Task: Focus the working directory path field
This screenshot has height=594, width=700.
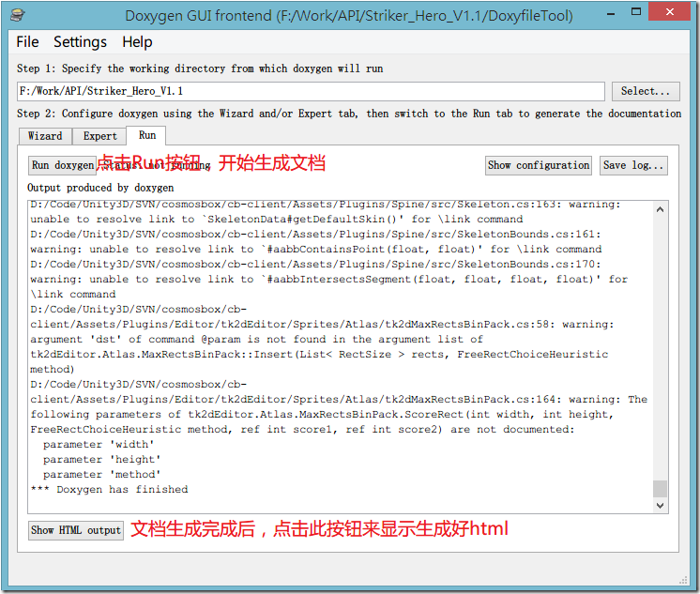Action: (x=311, y=91)
